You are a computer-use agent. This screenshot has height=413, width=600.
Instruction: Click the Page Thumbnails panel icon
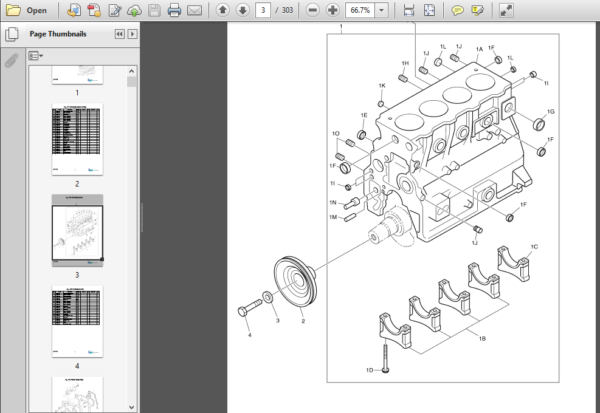point(12,34)
